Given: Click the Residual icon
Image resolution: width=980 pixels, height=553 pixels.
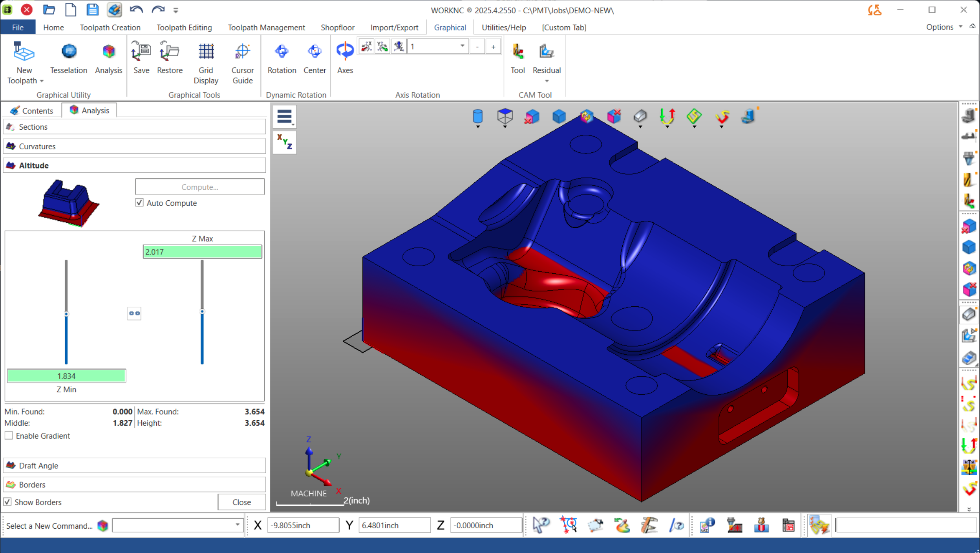Looking at the screenshot, I should (546, 51).
